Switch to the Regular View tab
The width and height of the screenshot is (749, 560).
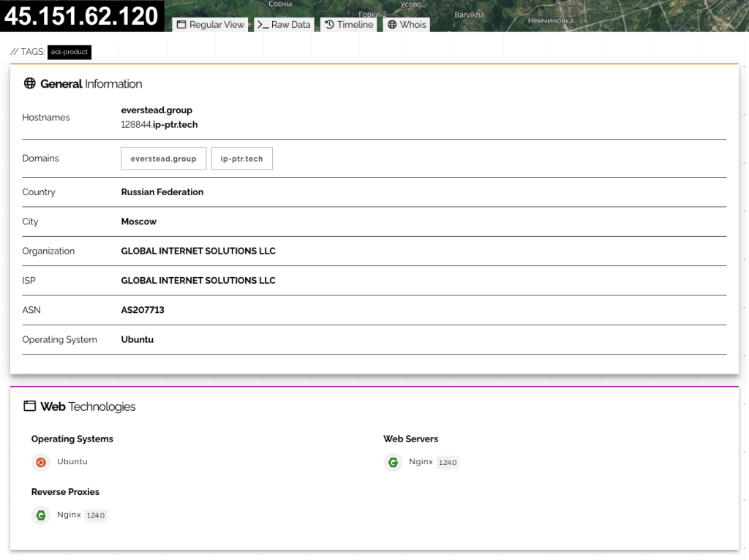[x=214, y=24]
